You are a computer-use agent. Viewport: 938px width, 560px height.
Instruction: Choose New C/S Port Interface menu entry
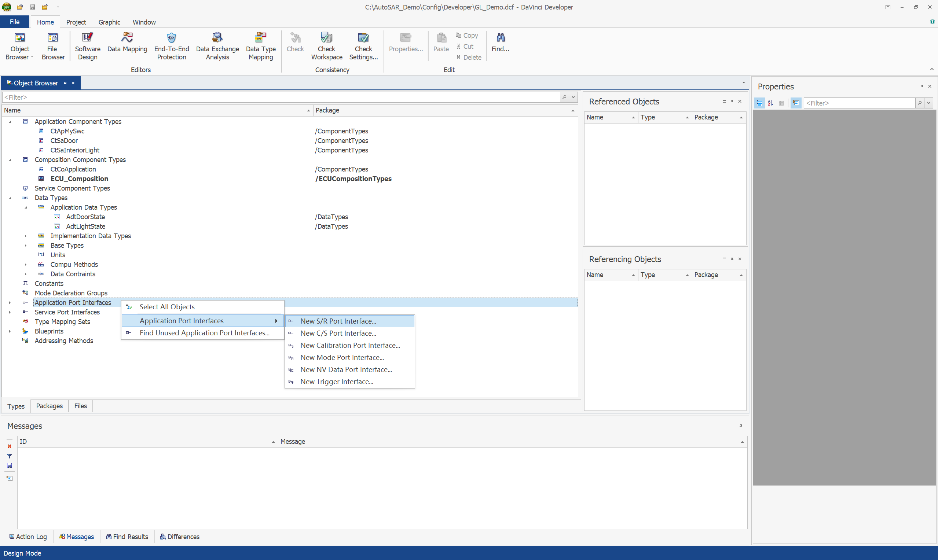pyautogui.click(x=338, y=333)
